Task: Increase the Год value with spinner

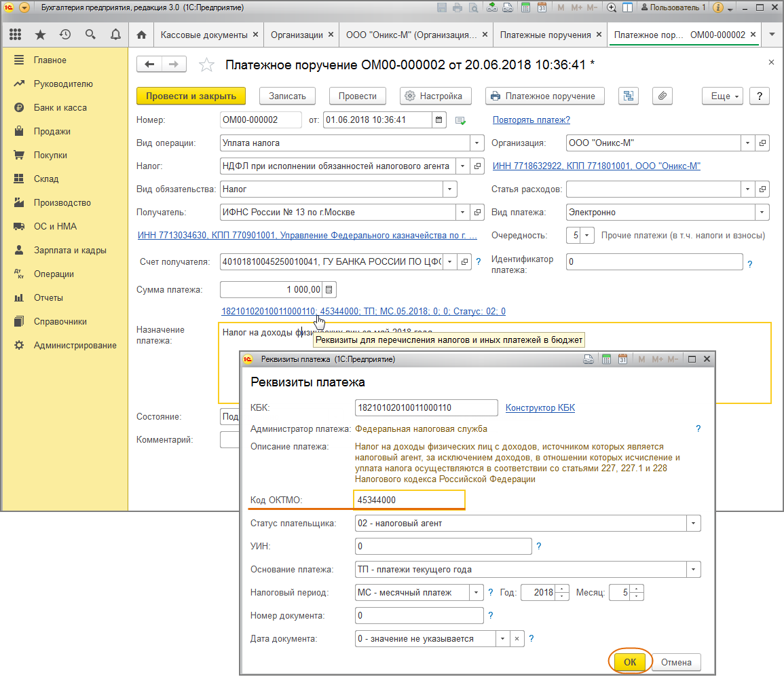Action: point(562,589)
